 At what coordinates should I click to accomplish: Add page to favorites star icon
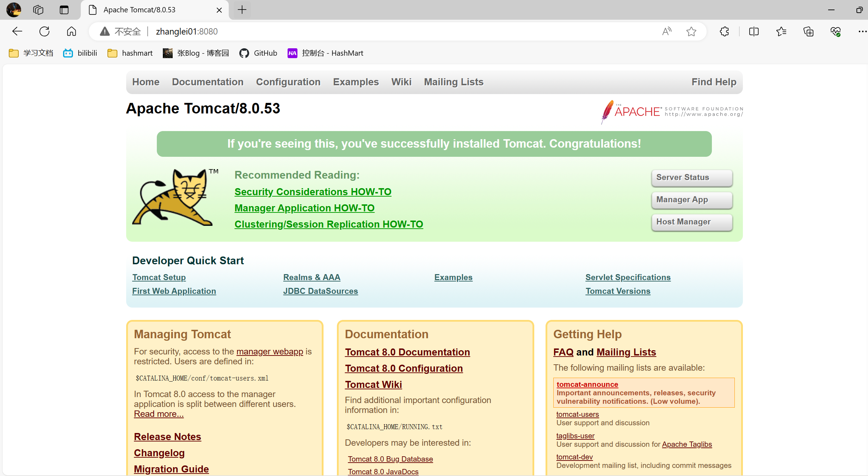(691, 31)
